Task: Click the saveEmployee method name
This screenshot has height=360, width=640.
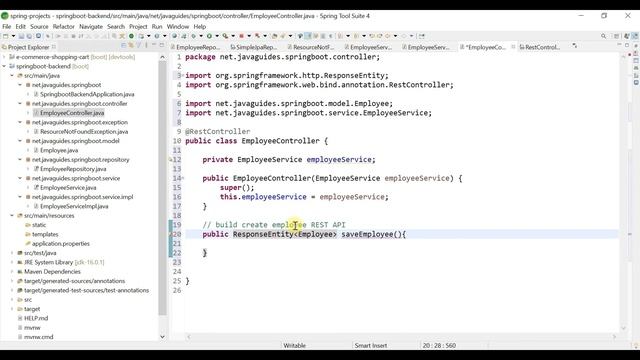Action: click(367, 234)
